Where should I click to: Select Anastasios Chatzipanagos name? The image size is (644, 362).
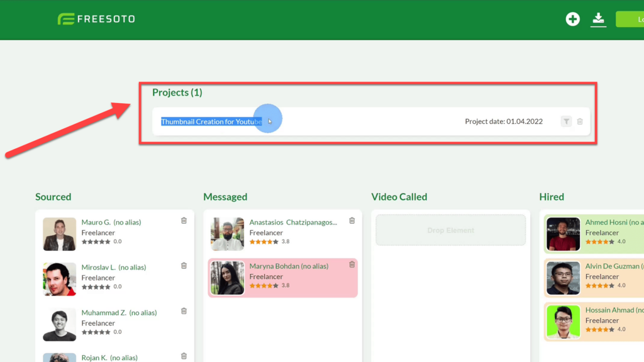pos(293,222)
